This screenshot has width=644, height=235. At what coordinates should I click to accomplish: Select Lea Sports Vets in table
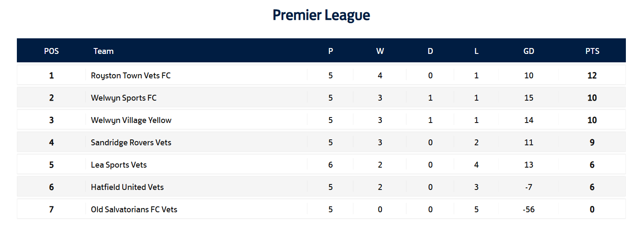pos(119,165)
